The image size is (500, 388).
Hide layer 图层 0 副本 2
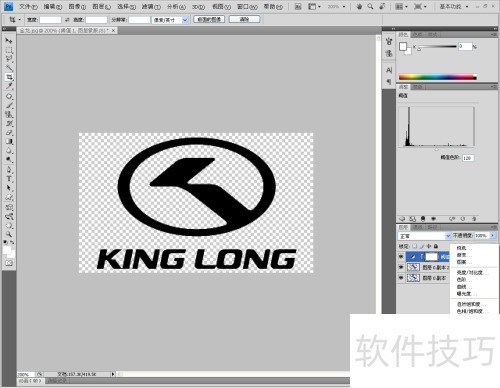pos(401,267)
